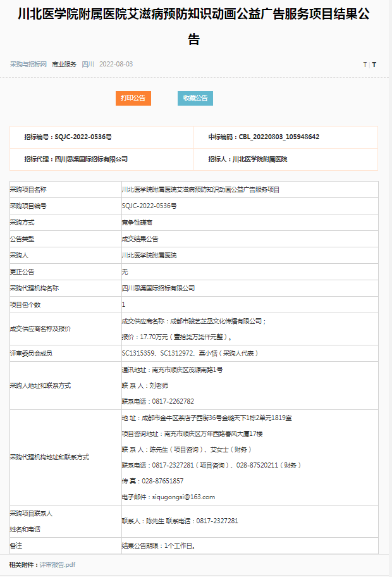Select the 商业服务 category link

pos(64,65)
